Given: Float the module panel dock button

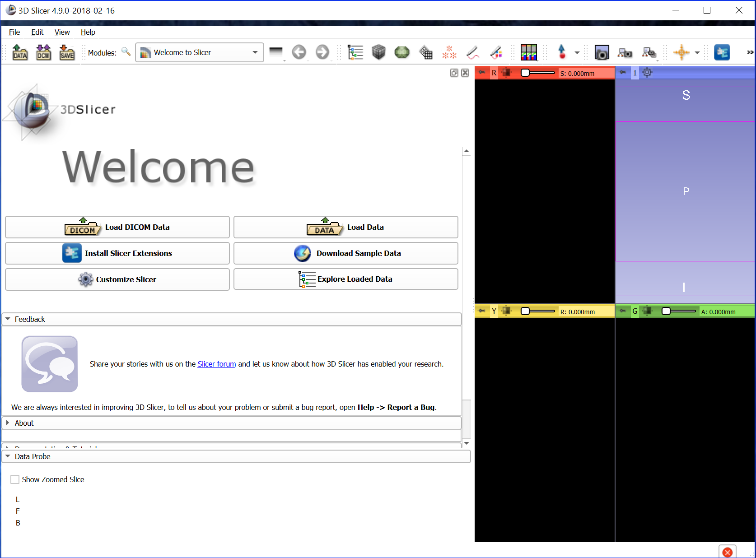Looking at the screenshot, I should coord(454,73).
